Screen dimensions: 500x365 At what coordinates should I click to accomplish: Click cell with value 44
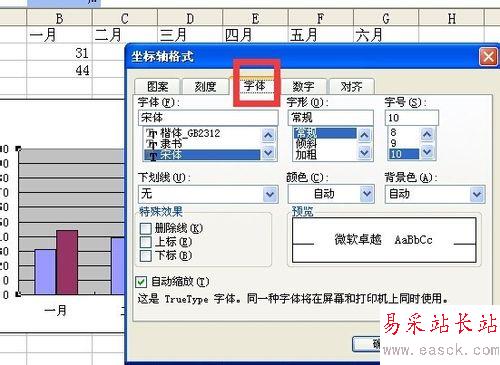tap(59, 70)
